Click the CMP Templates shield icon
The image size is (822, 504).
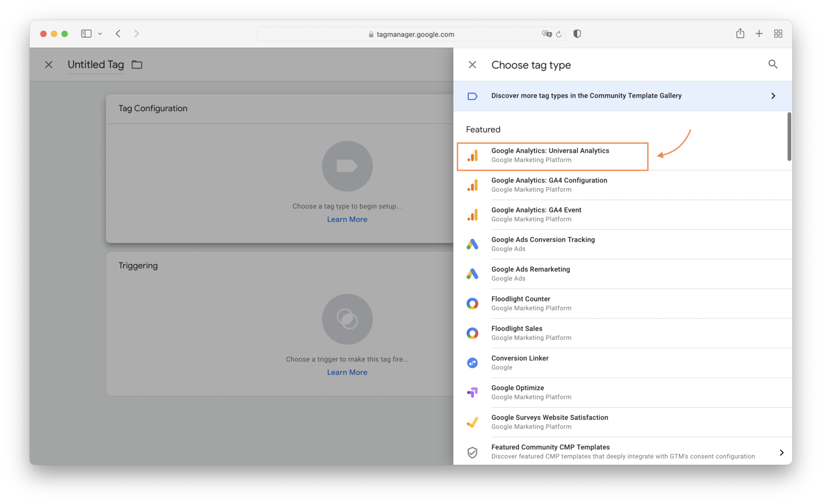472,453
